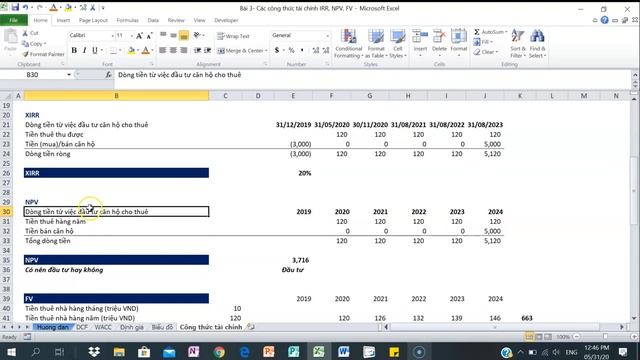Open the Name Box dropdown arrow
Viewport: 640px width, 360px height.
pyautogui.click(x=69, y=75)
